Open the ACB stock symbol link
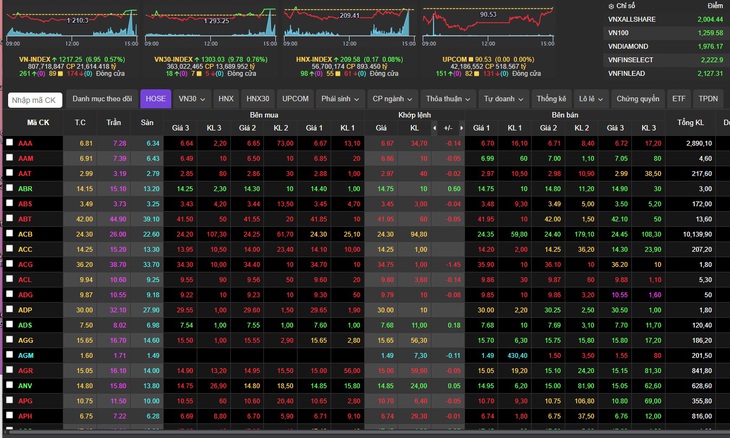The width and height of the screenshot is (730, 438). [x=25, y=234]
